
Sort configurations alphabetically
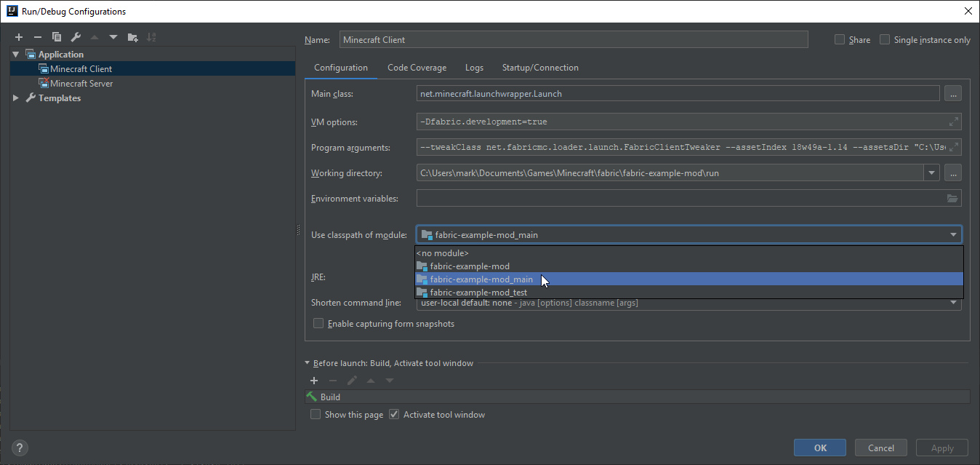coord(151,37)
